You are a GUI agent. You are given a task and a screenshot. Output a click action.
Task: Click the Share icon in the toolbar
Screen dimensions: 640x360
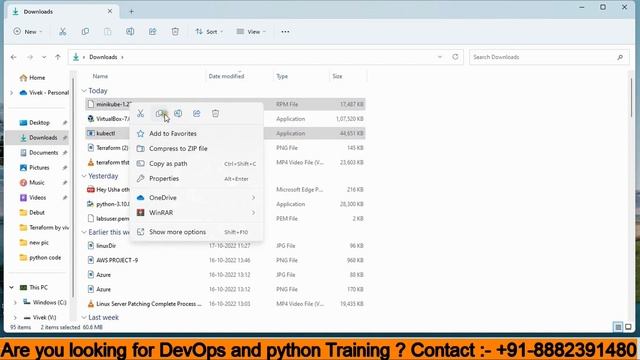pos(152,31)
